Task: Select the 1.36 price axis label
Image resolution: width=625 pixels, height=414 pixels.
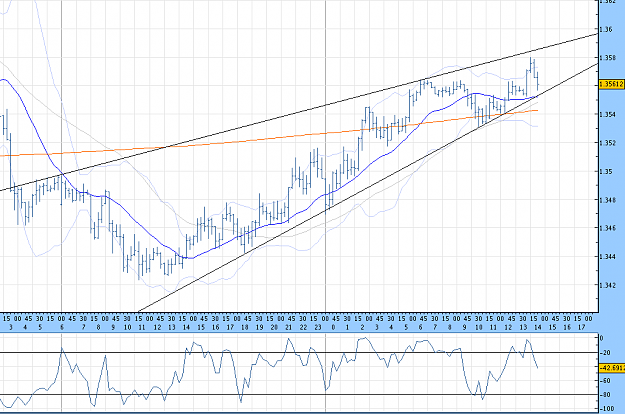Action: (606, 29)
